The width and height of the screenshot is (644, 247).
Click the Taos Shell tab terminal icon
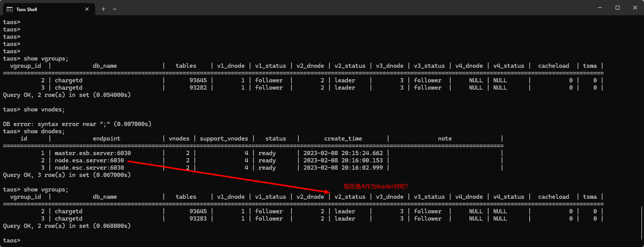pos(10,9)
